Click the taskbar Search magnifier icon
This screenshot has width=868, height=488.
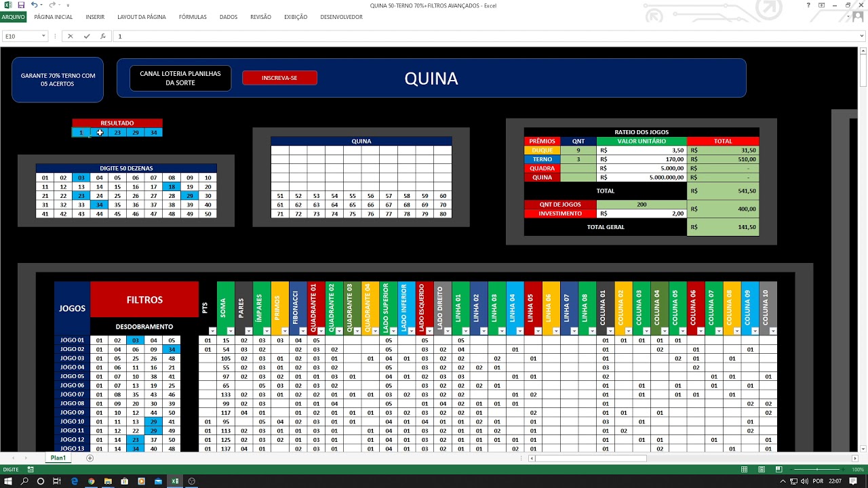click(24, 481)
